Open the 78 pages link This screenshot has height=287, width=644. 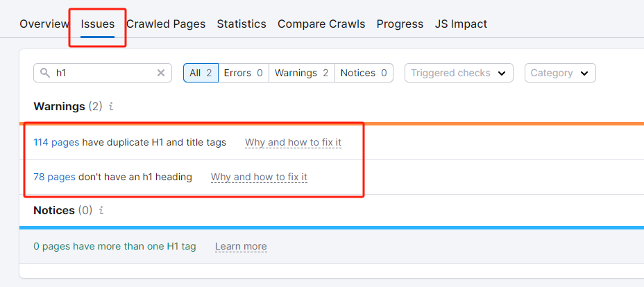point(54,177)
